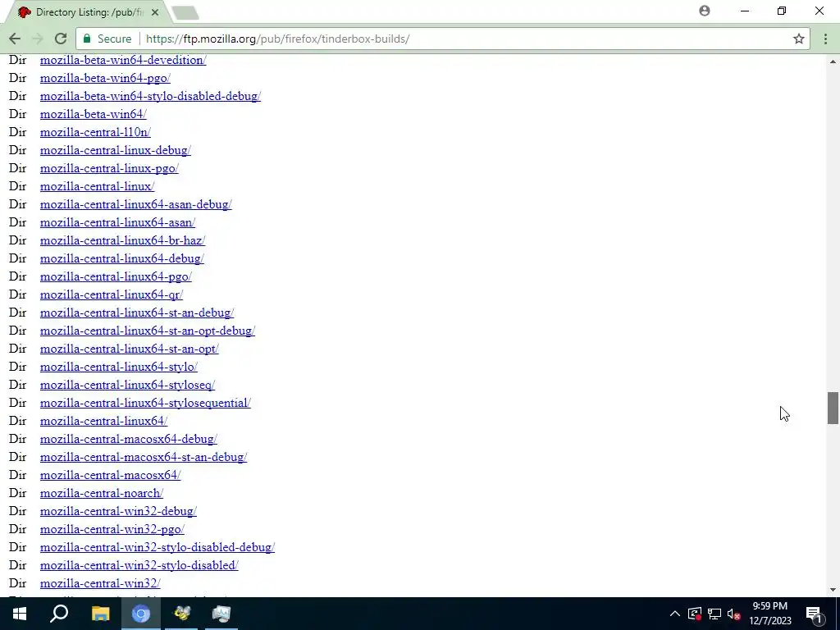Screen dimensions: 840x630
Task: Open mozilla-beta-win64-devedition/ directory
Action: [x=123, y=60]
